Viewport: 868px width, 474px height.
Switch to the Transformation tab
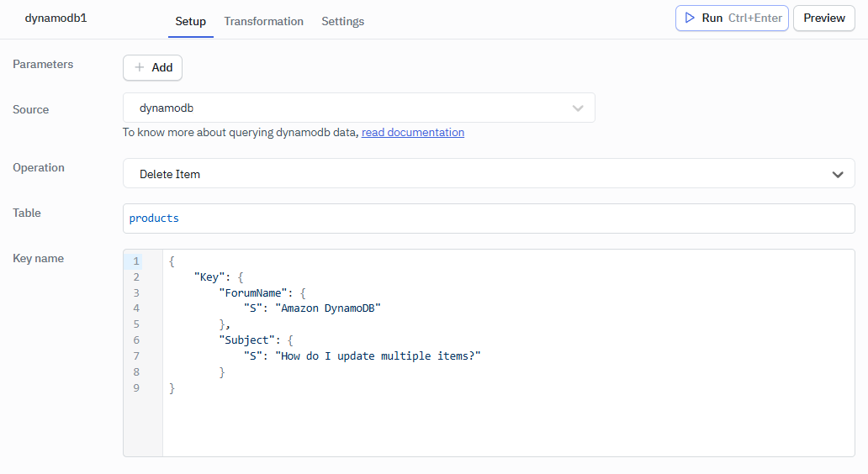pos(263,21)
